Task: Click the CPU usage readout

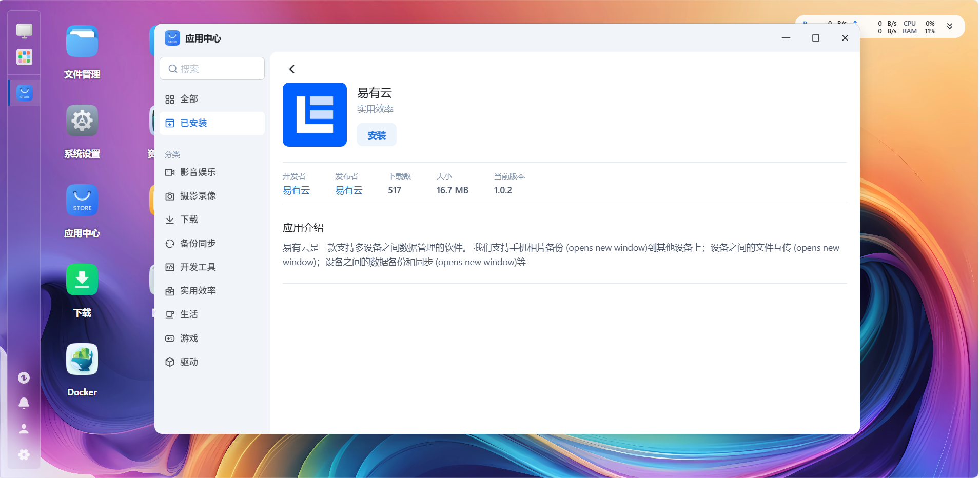Action: click(919, 24)
